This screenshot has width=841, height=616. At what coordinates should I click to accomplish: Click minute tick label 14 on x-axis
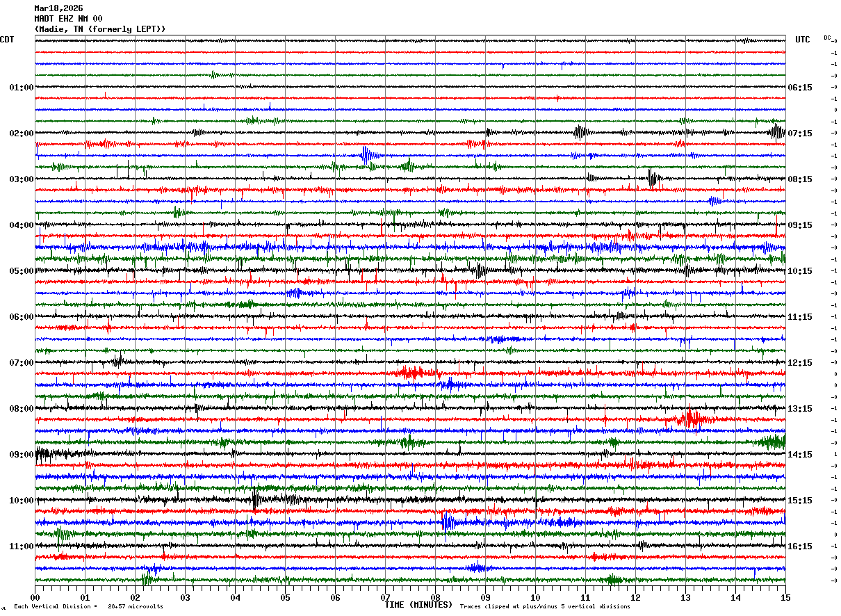coord(735,597)
